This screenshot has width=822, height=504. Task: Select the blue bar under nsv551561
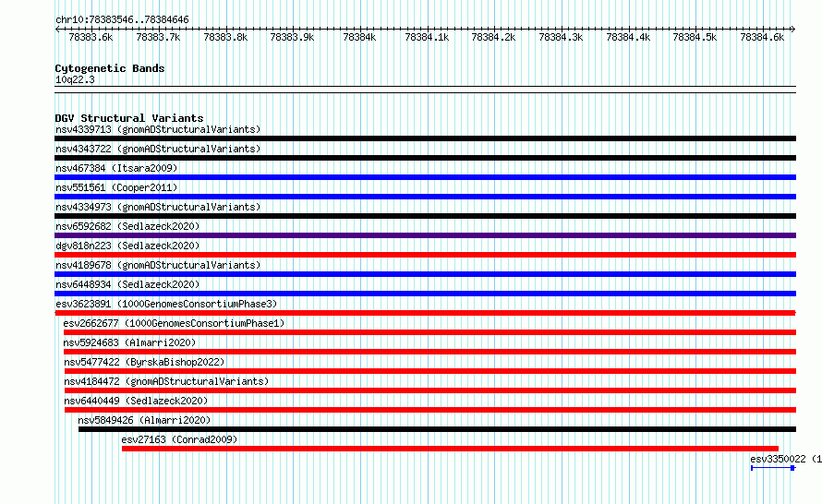click(x=425, y=197)
